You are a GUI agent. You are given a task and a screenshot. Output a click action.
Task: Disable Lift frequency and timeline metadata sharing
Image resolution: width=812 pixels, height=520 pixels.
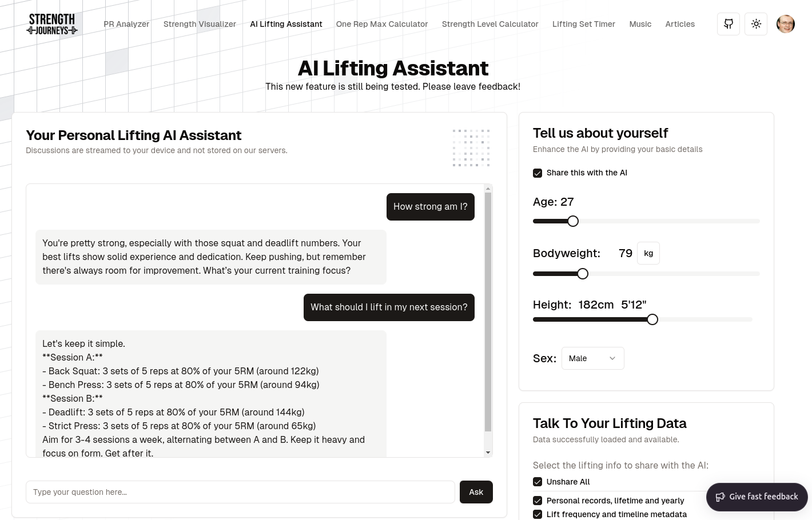click(x=538, y=514)
